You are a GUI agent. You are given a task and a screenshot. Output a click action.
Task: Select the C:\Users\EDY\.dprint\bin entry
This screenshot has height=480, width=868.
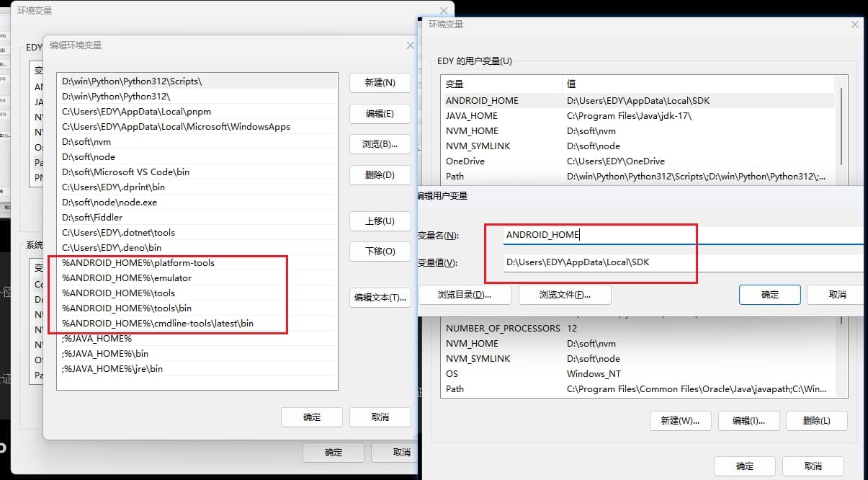(197, 187)
